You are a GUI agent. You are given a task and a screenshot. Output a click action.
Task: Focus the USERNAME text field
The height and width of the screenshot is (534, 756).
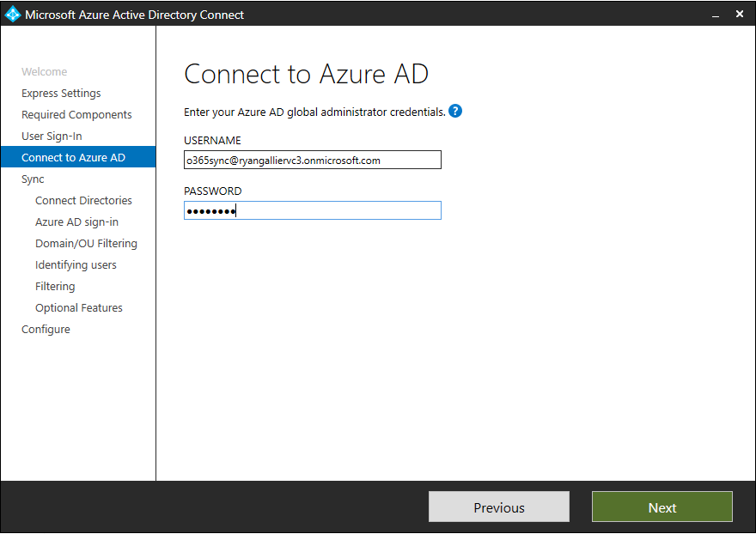(x=313, y=160)
